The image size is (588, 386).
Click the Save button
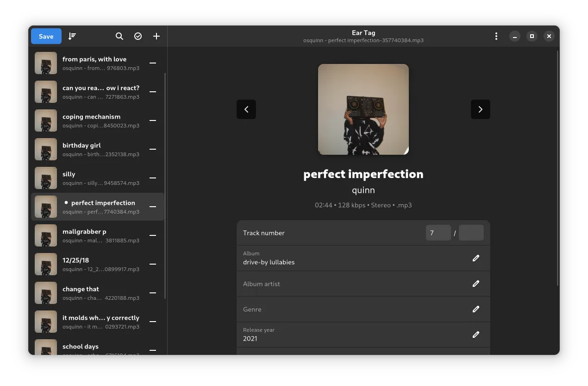point(46,36)
